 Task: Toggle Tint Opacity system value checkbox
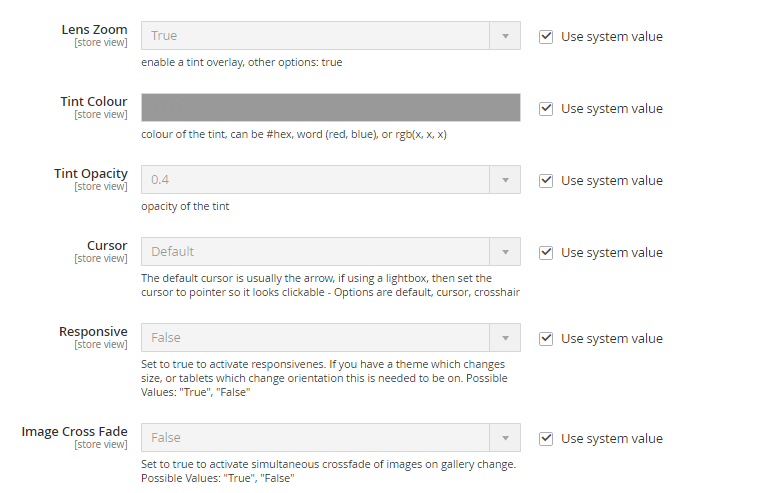[x=546, y=181]
